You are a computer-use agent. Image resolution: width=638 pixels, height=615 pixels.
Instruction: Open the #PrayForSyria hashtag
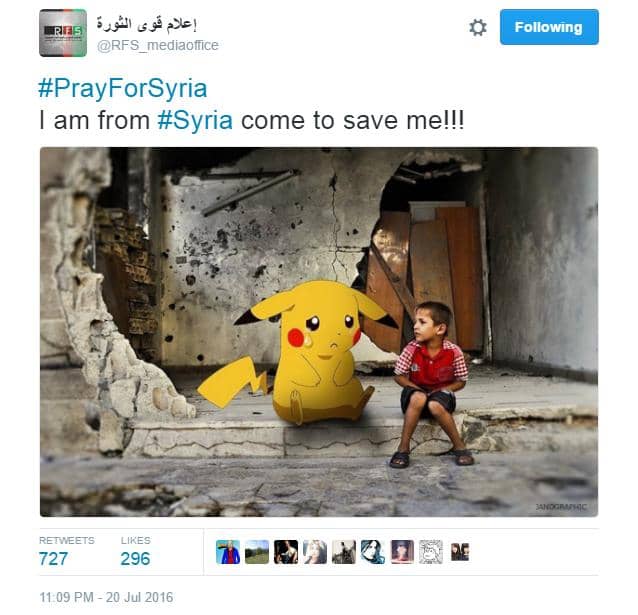(122, 88)
